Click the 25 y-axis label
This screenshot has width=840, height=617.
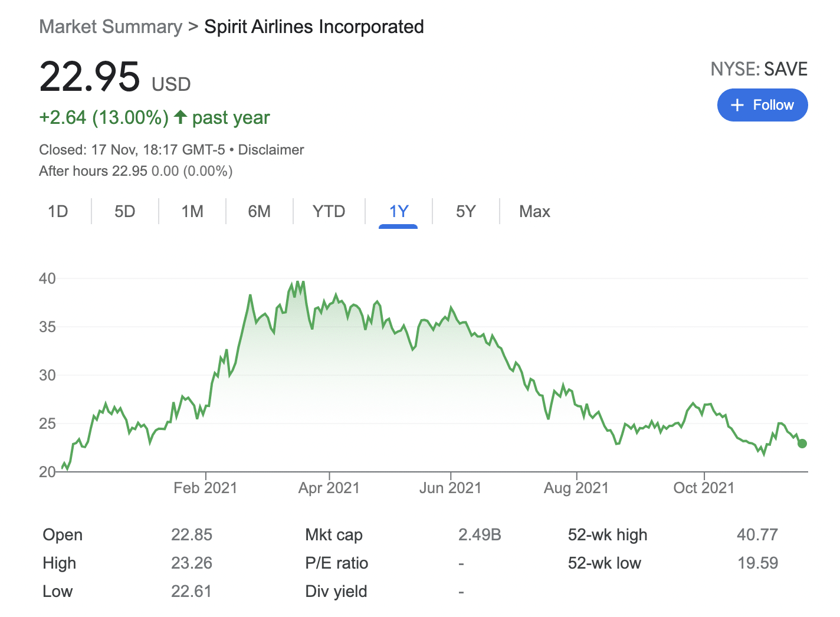click(x=47, y=424)
